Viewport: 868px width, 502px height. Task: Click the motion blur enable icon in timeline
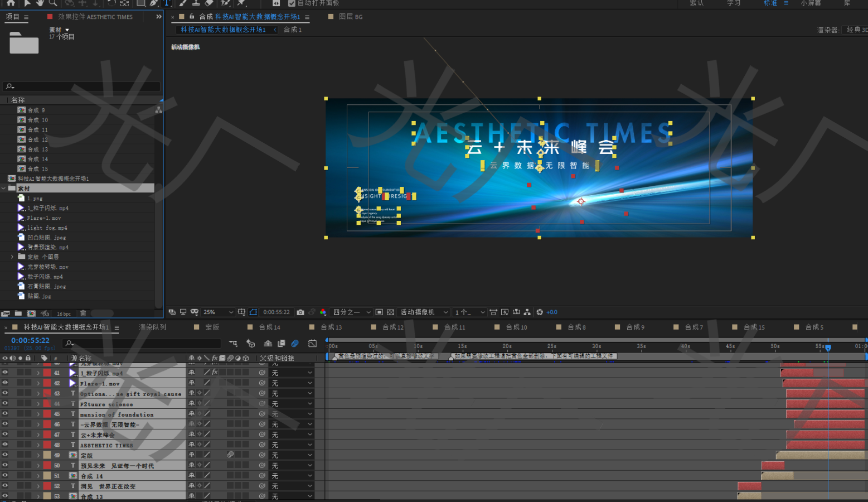click(x=295, y=344)
